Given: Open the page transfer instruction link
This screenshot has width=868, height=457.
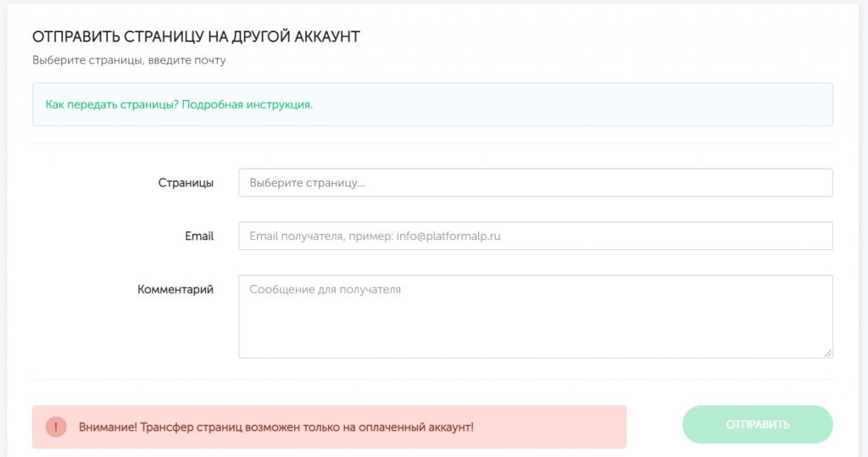Looking at the screenshot, I should tap(179, 104).
